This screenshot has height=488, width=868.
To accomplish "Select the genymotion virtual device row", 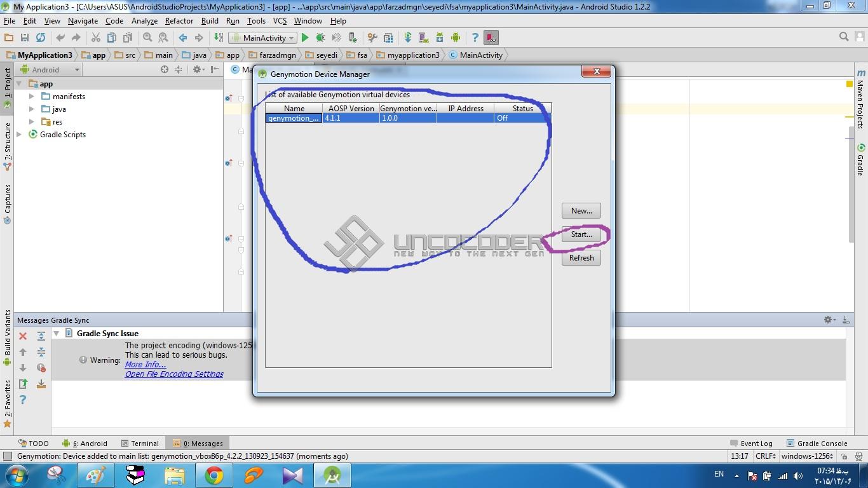I will coord(409,118).
